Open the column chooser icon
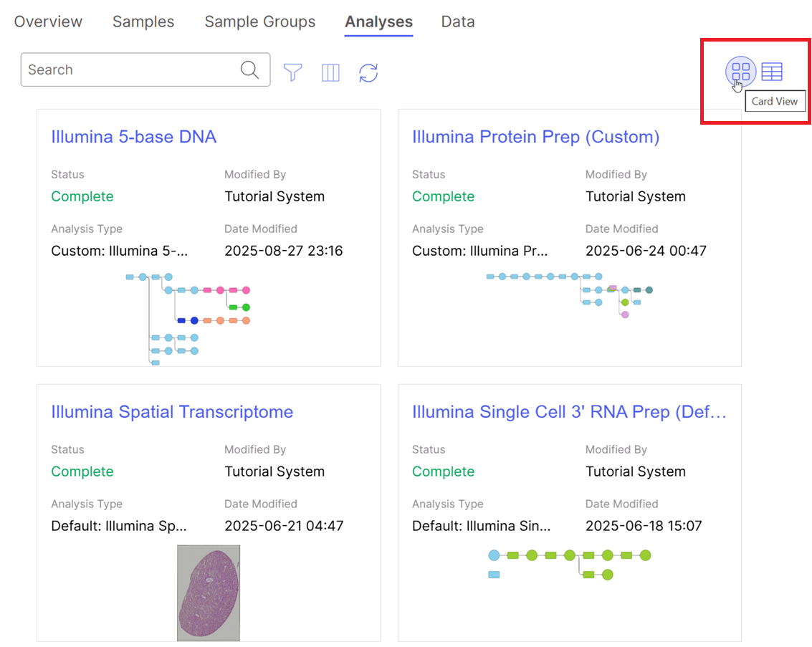Viewport: 812px width, 647px height. pos(330,72)
